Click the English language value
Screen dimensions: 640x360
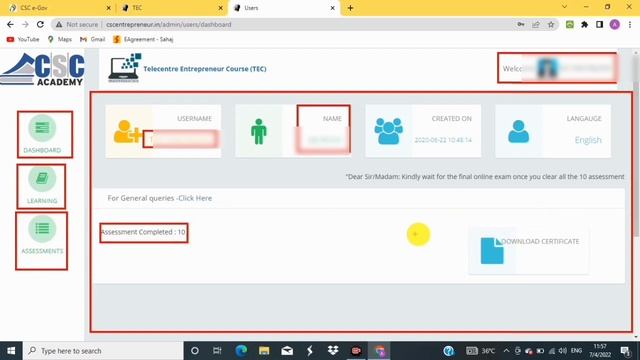588,140
